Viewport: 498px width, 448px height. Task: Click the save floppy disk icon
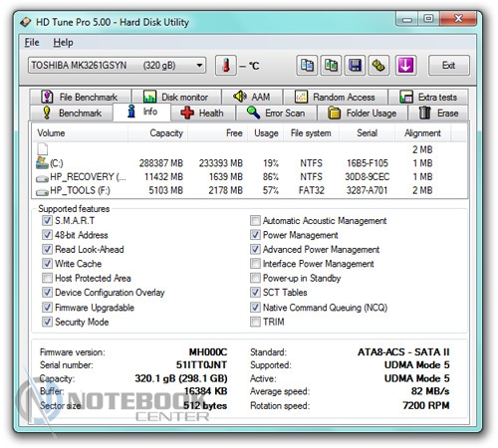pyautogui.click(x=355, y=66)
